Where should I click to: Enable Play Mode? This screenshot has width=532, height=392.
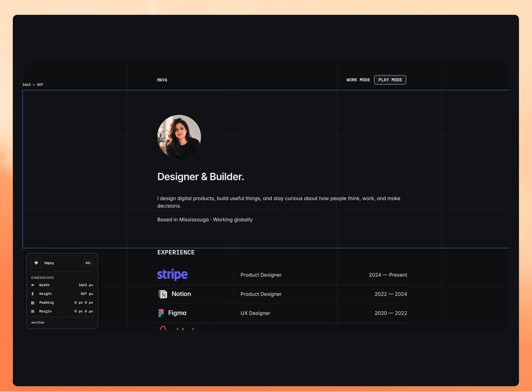tap(390, 80)
